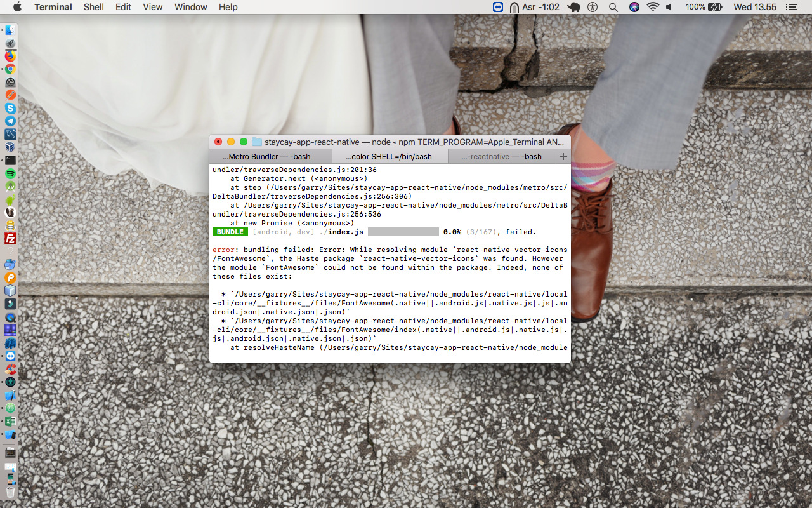Open the Wi-Fi status menu
This screenshot has width=812, height=508.
(653, 7)
